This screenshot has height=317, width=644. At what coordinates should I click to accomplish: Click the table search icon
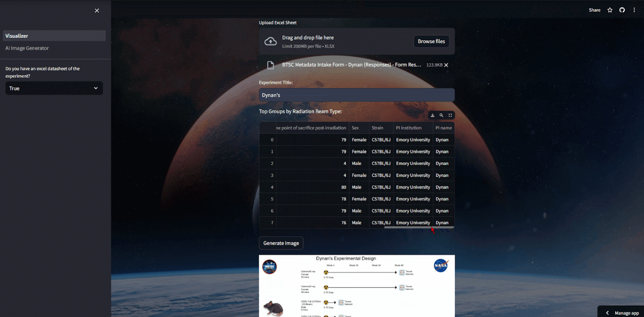pos(441,115)
